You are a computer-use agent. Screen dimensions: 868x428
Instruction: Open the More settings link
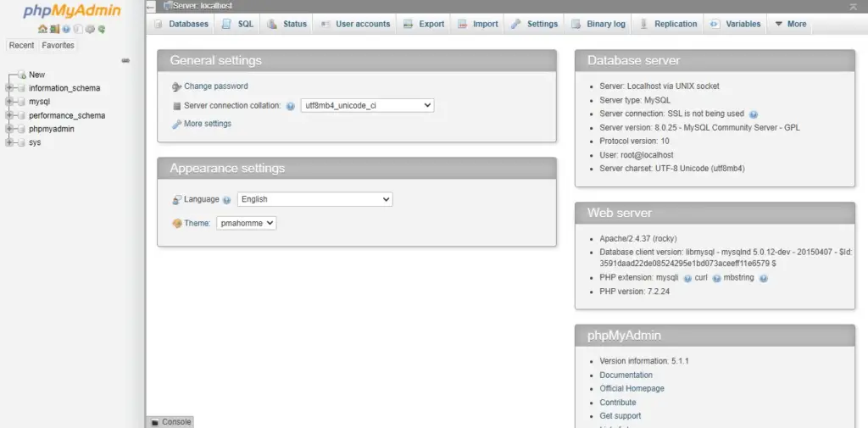pos(208,124)
